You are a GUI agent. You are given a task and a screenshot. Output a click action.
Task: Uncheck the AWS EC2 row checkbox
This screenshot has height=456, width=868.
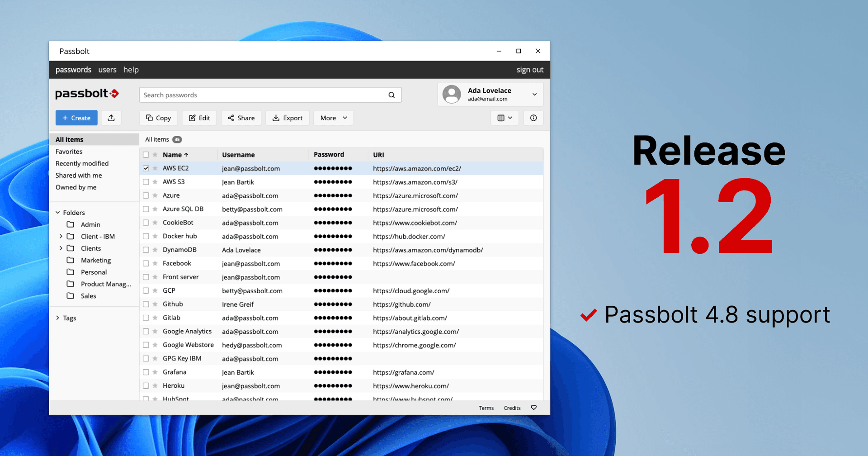[x=146, y=168]
